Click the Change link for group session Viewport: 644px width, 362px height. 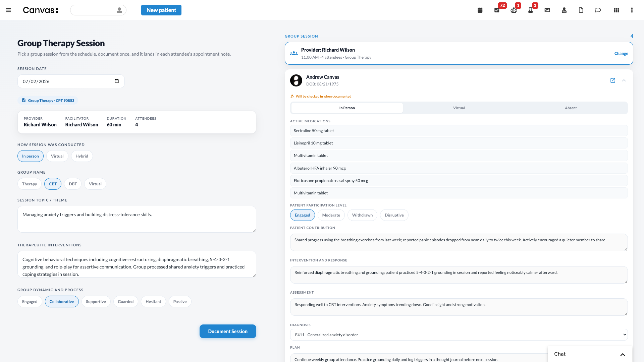[621, 54]
